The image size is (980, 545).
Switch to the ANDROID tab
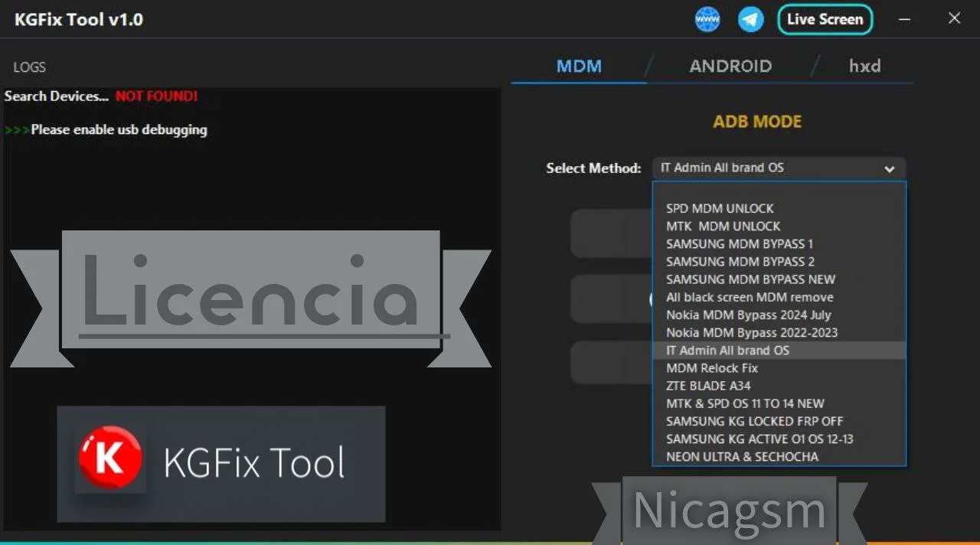coord(730,66)
